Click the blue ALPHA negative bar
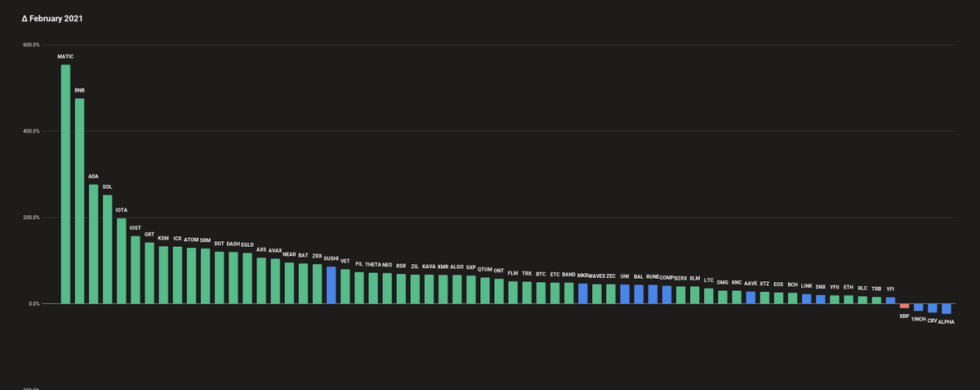980x390 pixels. pos(946,309)
